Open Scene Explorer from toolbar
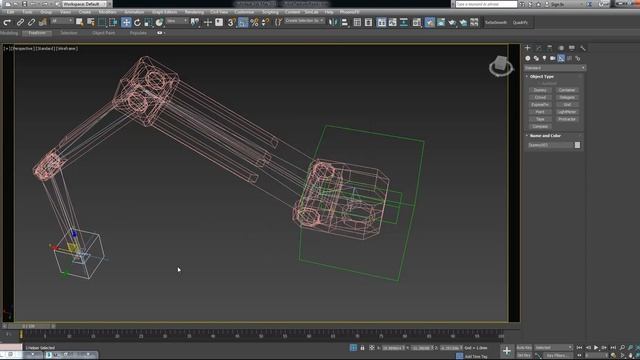This screenshot has width=640, height=360. [357, 22]
